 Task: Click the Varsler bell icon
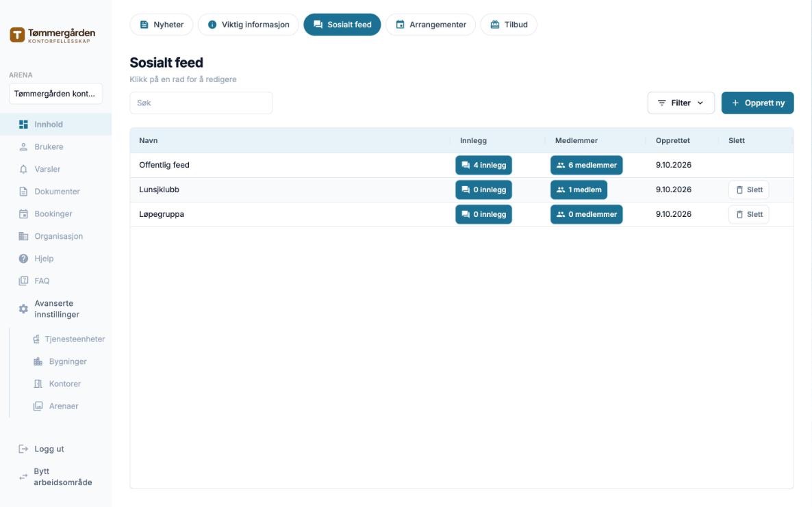click(23, 169)
